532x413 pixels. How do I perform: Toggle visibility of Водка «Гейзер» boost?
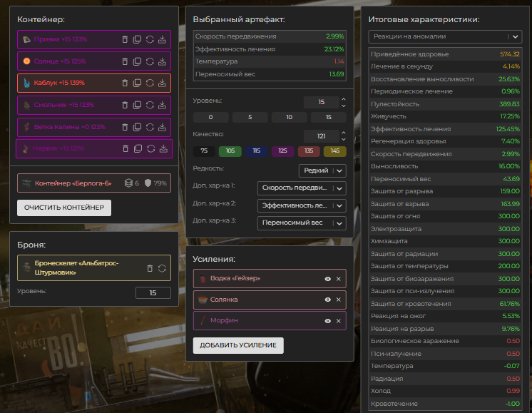point(328,279)
